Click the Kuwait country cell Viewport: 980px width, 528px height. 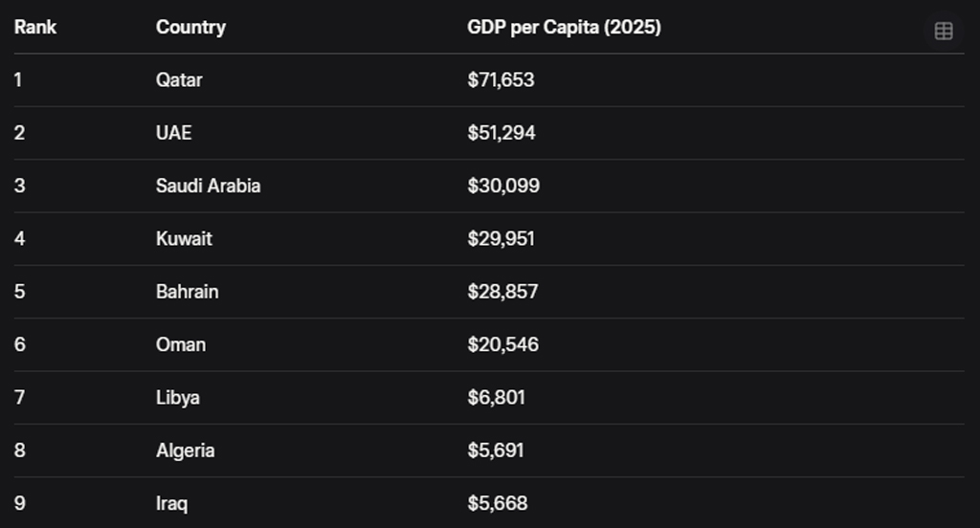pyautogui.click(x=184, y=238)
